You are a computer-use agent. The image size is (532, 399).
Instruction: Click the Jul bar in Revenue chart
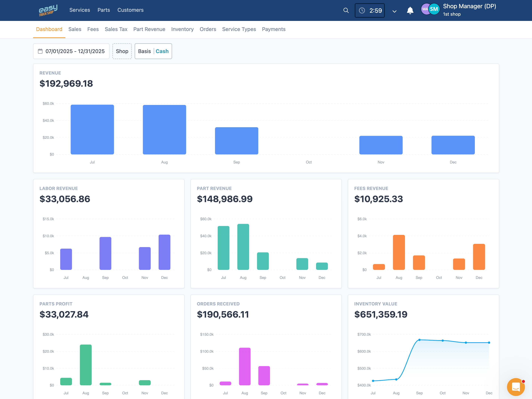tap(92, 129)
